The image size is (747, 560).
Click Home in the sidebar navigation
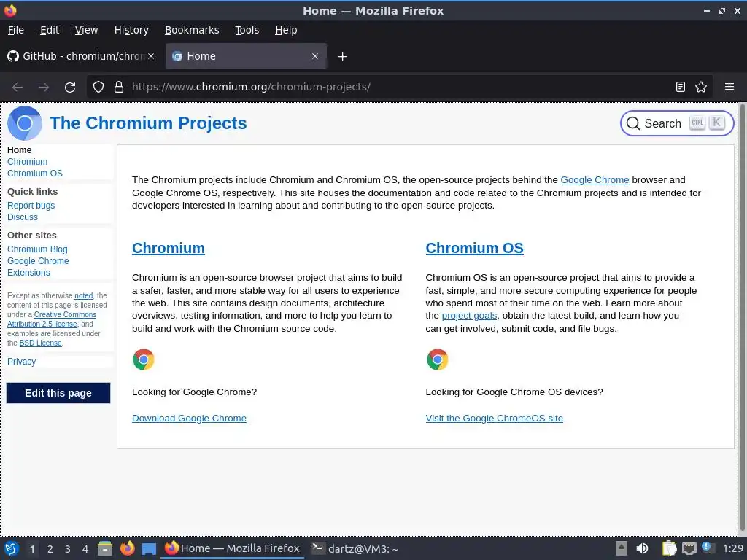[20, 150]
